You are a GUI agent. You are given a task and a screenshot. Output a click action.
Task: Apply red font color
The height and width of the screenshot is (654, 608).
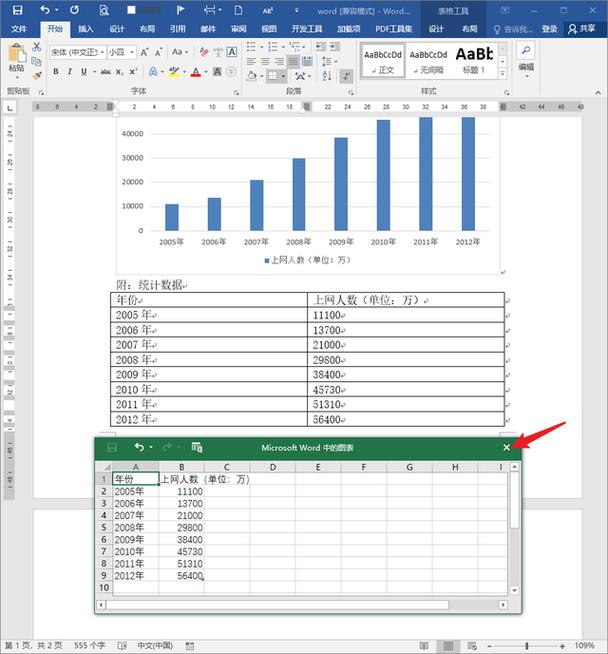click(x=196, y=72)
